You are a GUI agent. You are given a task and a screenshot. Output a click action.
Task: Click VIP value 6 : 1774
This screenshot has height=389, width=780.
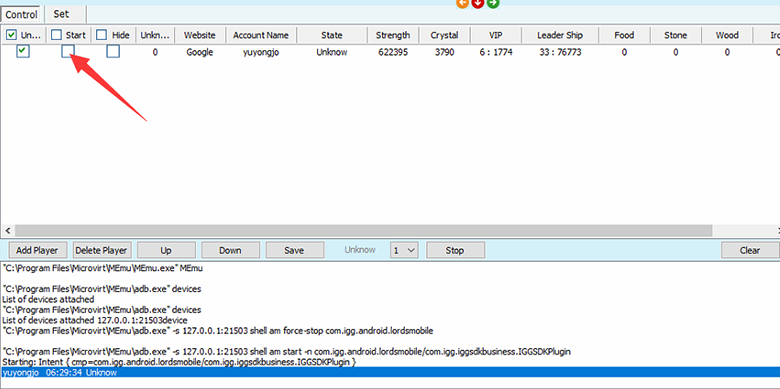pos(496,52)
